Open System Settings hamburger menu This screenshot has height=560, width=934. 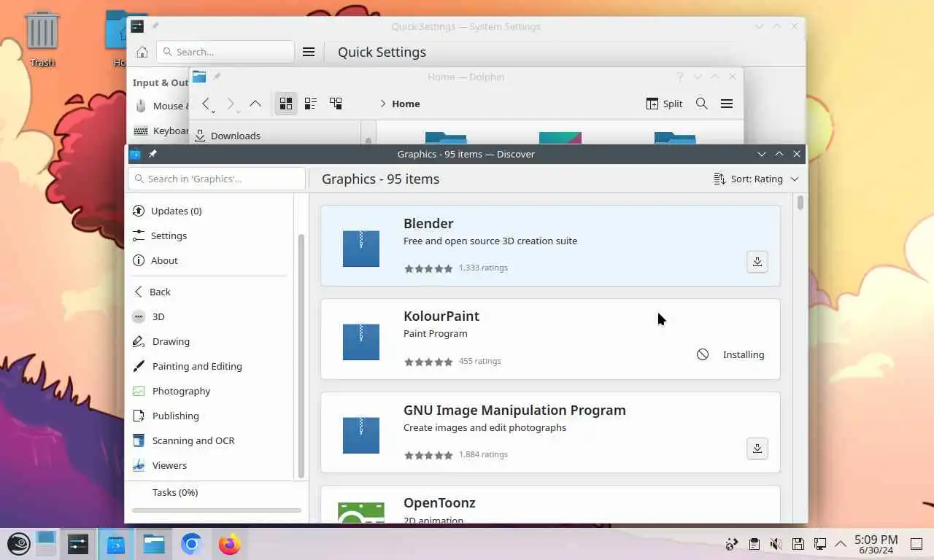(309, 52)
